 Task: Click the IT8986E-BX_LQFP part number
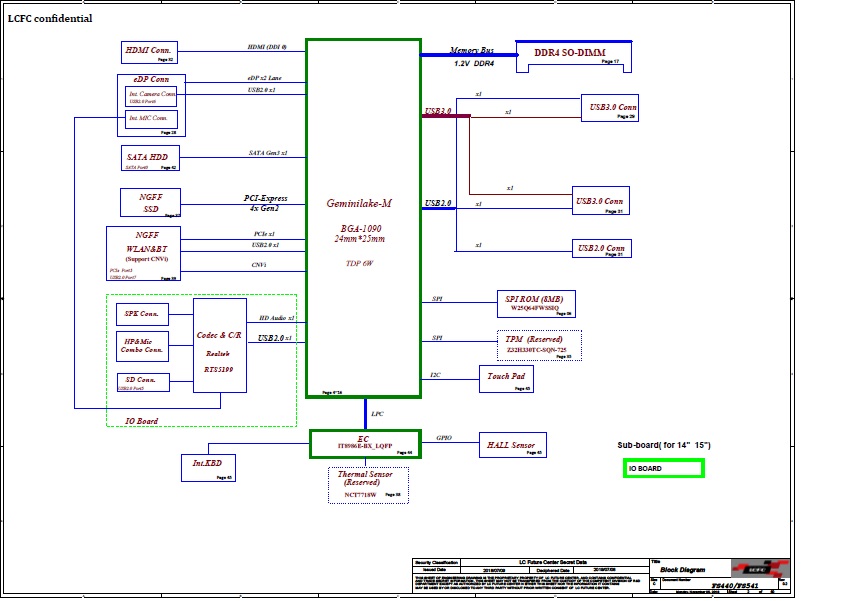point(365,446)
